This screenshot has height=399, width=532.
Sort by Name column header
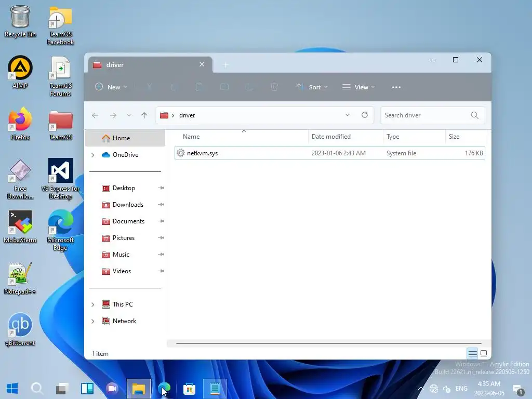click(241, 137)
